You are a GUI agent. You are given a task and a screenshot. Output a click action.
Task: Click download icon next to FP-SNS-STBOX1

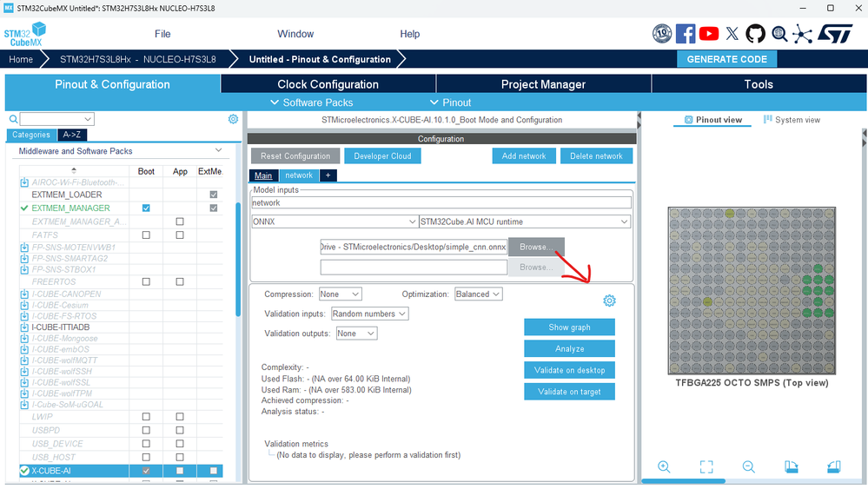24,269
